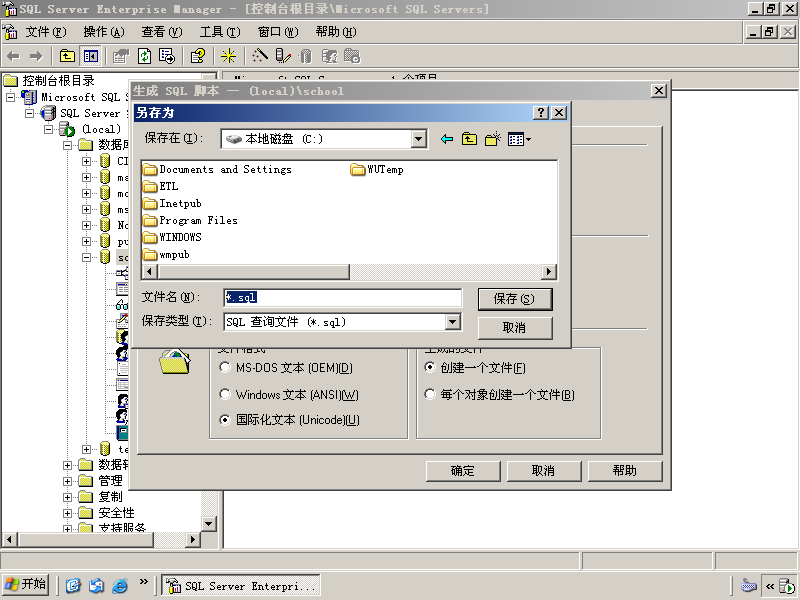
Task: Expand hidden system tray icons chevron
Action: tap(769, 586)
